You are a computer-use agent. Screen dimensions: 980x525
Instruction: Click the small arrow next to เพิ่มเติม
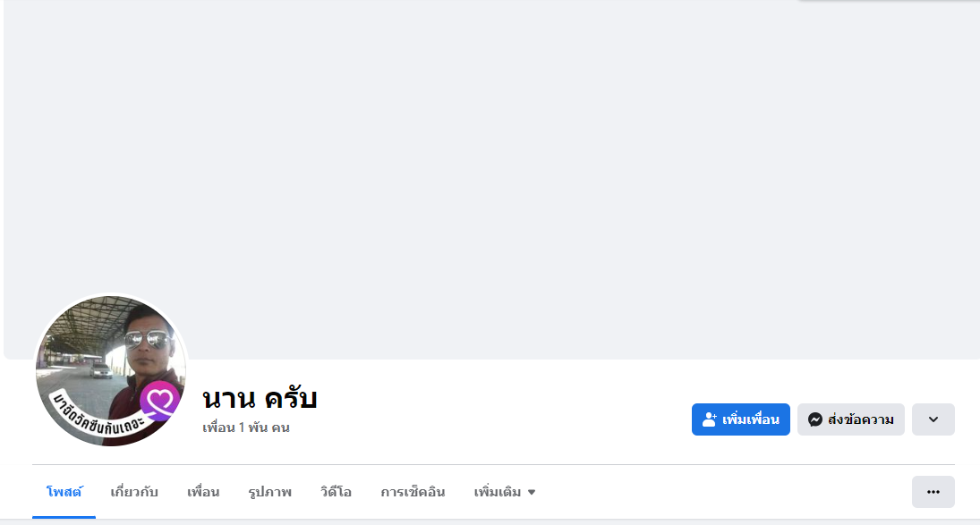pyautogui.click(x=532, y=493)
